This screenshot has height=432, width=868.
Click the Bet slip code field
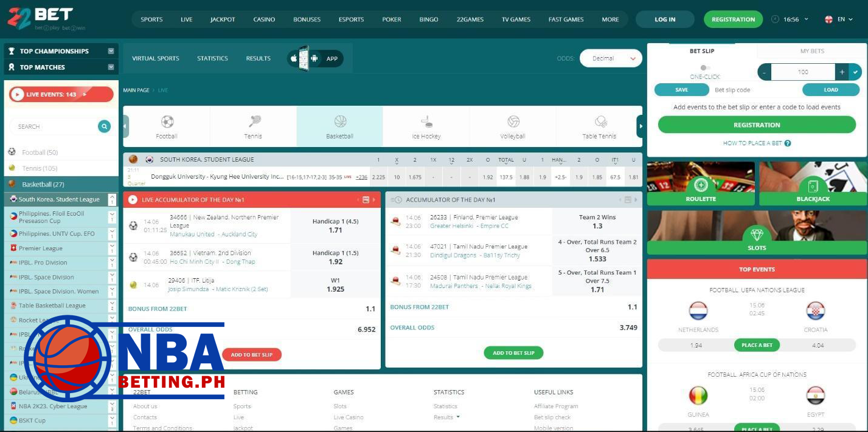click(755, 90)
